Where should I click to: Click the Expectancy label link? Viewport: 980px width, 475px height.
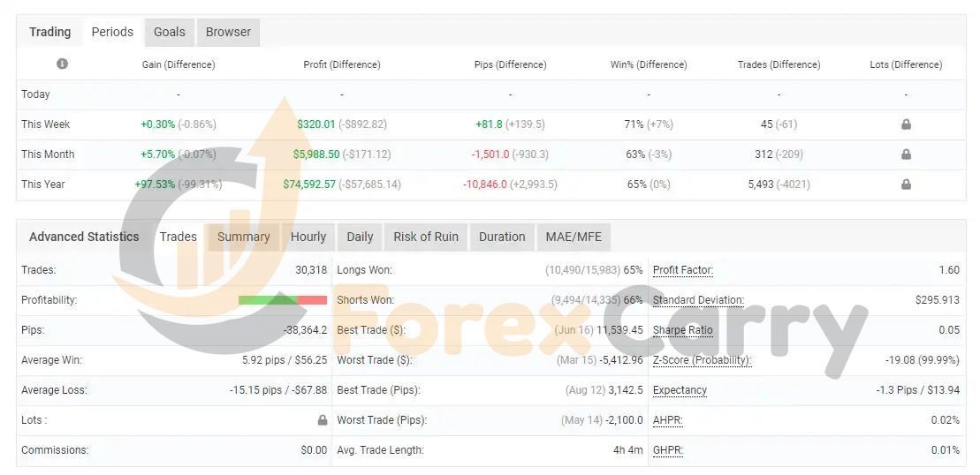point(680,390)
